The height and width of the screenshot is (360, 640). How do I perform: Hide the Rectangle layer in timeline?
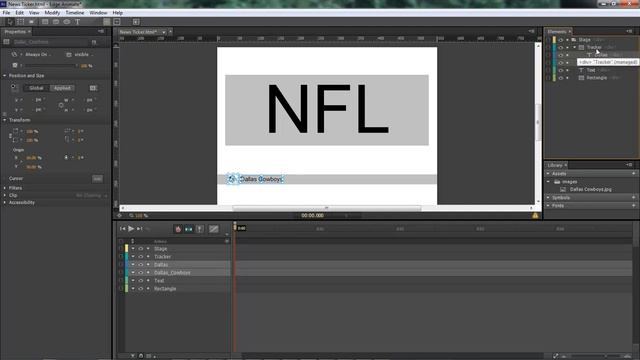point(140,289)
